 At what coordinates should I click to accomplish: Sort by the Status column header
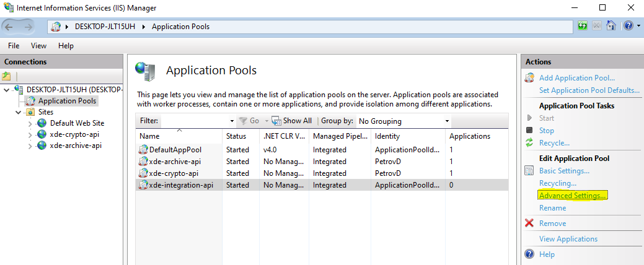240,136
